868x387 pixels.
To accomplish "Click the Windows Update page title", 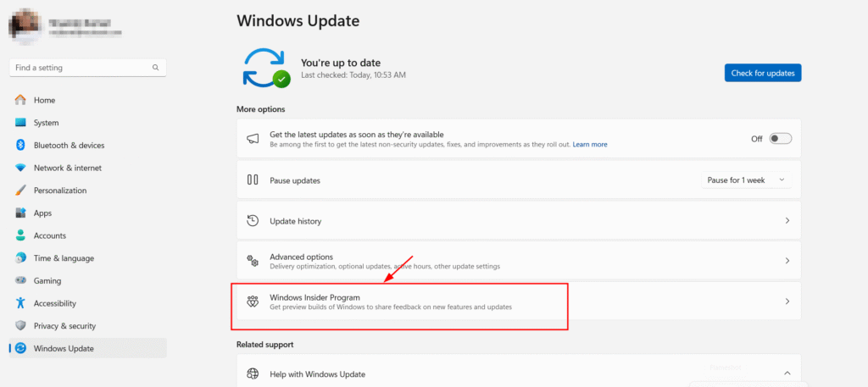I will click(298, 20).
